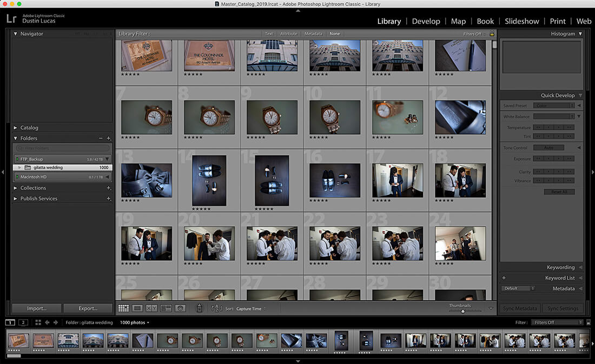Expand the Catalog panel
Image resolution: width=595 pixels, height=364 pixels.
click(x=16, y=128)
